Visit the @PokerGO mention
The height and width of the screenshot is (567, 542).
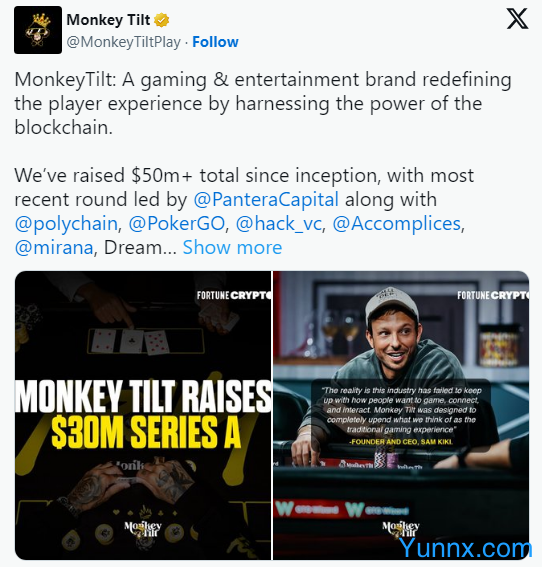pyautogui.click(x=177, y=224)
